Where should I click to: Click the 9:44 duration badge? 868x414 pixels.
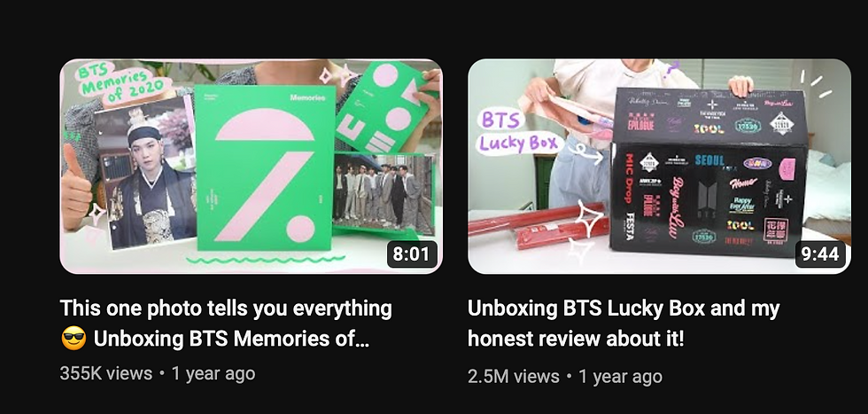coord(820,254)
